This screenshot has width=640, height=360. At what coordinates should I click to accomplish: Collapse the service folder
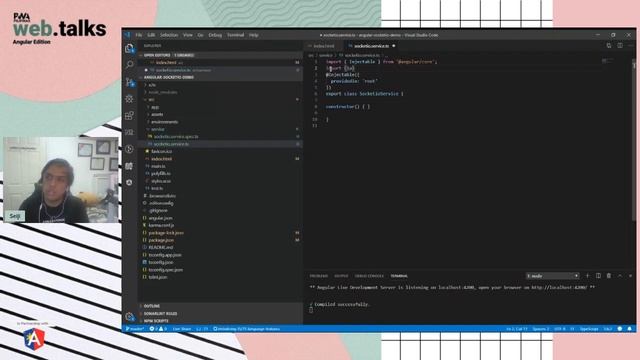click(x=220, y=129)
